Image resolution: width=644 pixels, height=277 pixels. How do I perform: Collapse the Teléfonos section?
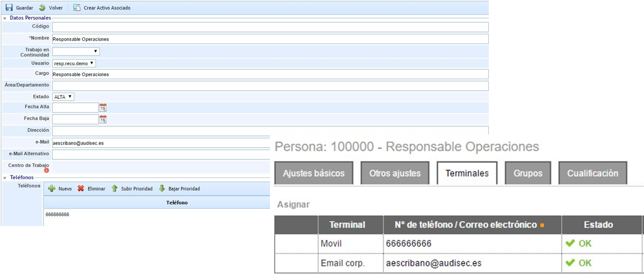(5, 178)
